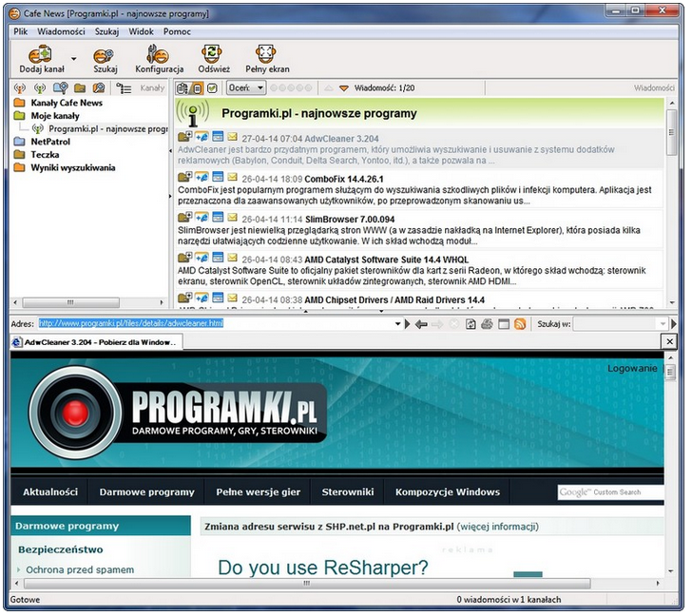Open AMD Chipset Drivers message title
The height and width of the screenshot is (616, 692).
(394, 300)
